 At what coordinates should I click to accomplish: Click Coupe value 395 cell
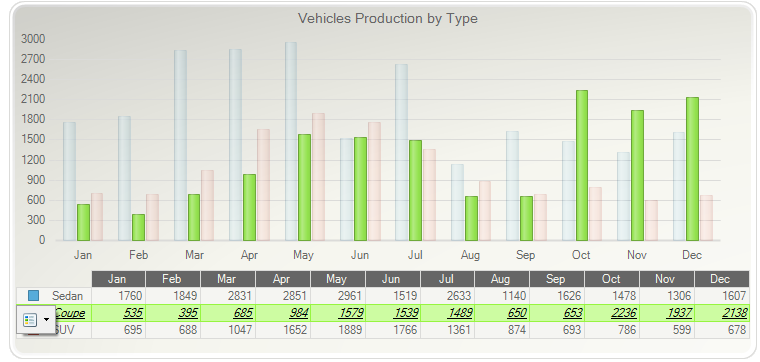tap(173, 313)
